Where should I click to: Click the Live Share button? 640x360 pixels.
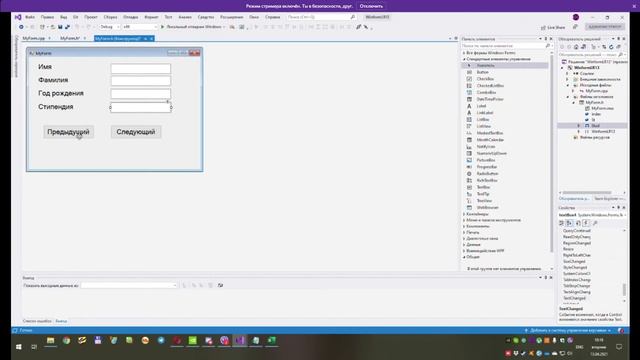[553, 27]
